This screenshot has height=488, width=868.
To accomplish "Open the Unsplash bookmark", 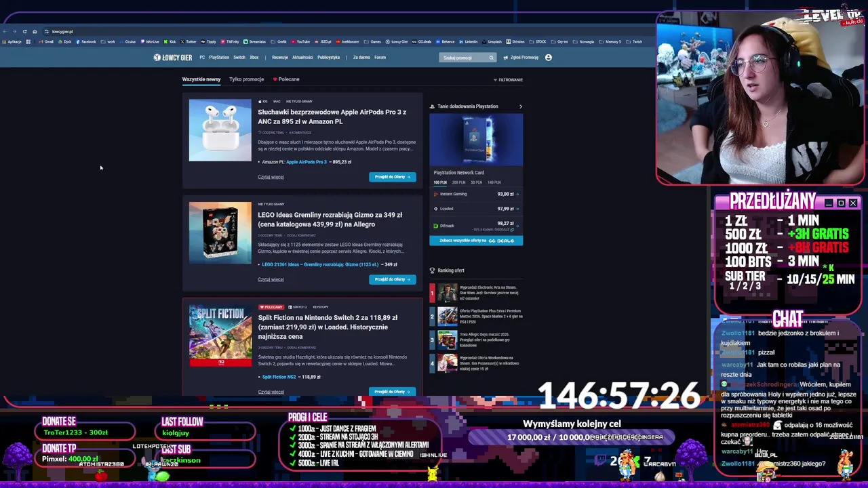I will pyautogui.click(x=491, y=42).
